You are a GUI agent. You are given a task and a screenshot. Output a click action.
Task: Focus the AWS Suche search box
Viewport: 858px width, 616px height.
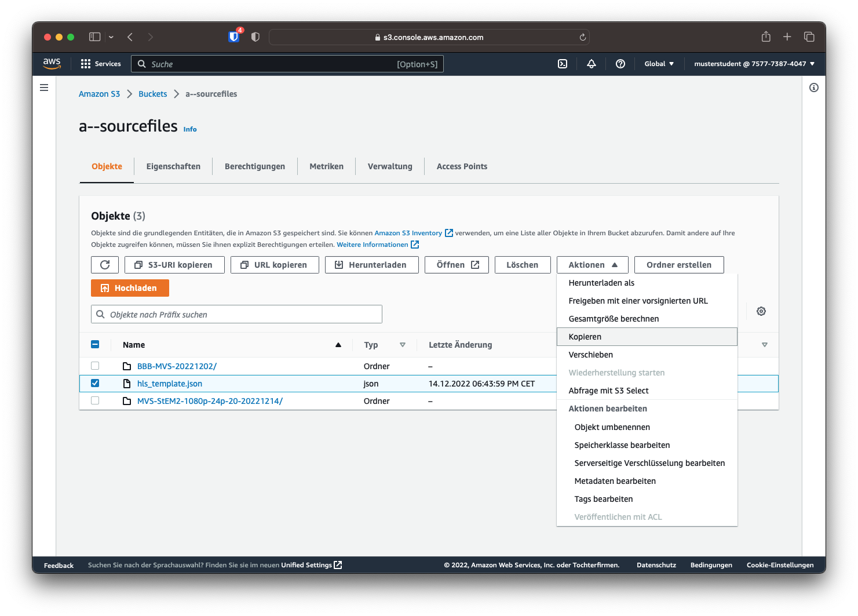point(287,64)
